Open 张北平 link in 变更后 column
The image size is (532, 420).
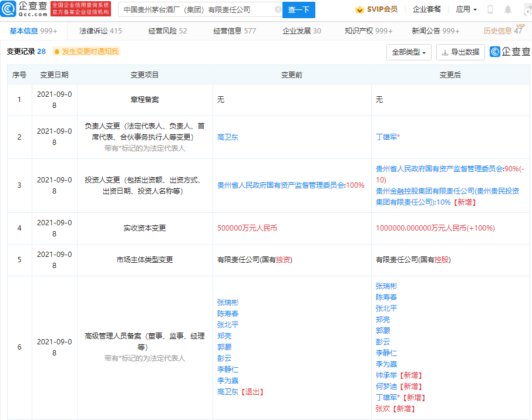point(386,309)
